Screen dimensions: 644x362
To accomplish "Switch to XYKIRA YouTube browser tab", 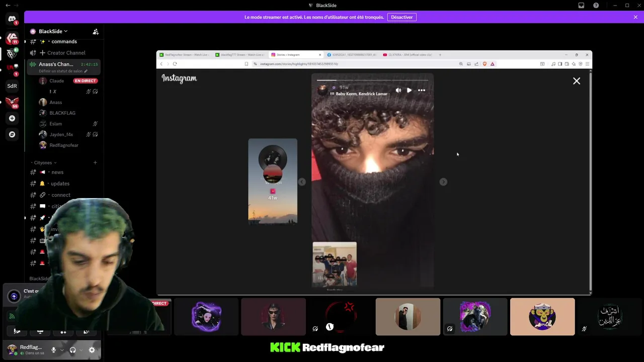I will coord(408,54).
